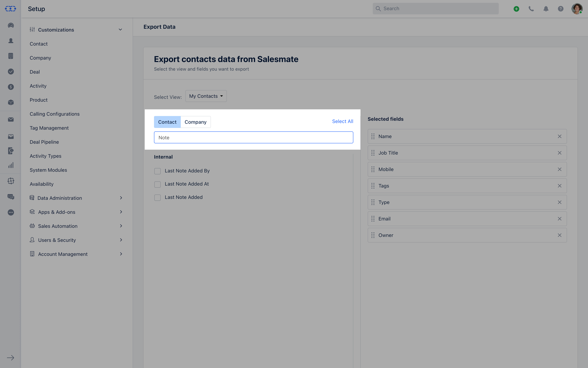The height and width of the screenshot is (368, 588).
Task: Remove Owner from selected fields
Action: [560, 235]
